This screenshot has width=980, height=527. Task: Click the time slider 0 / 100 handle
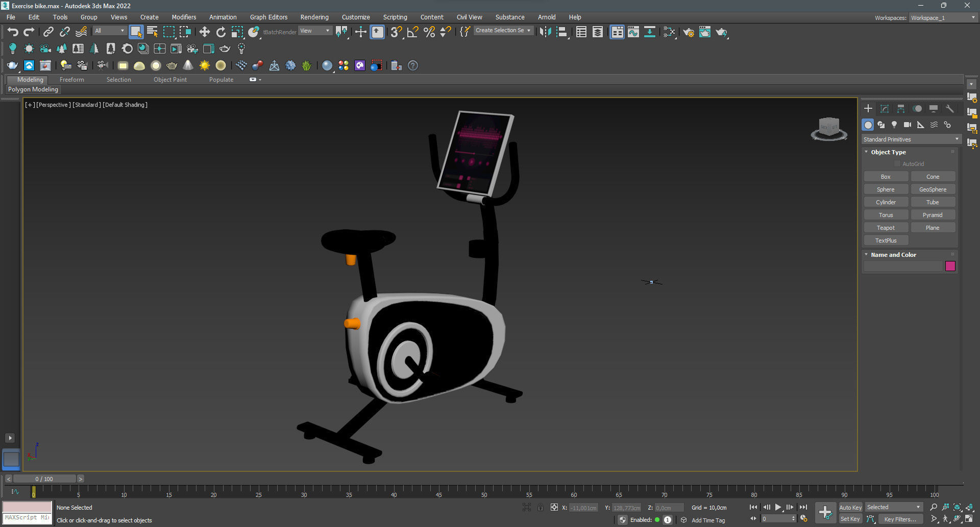click(44, 479)
